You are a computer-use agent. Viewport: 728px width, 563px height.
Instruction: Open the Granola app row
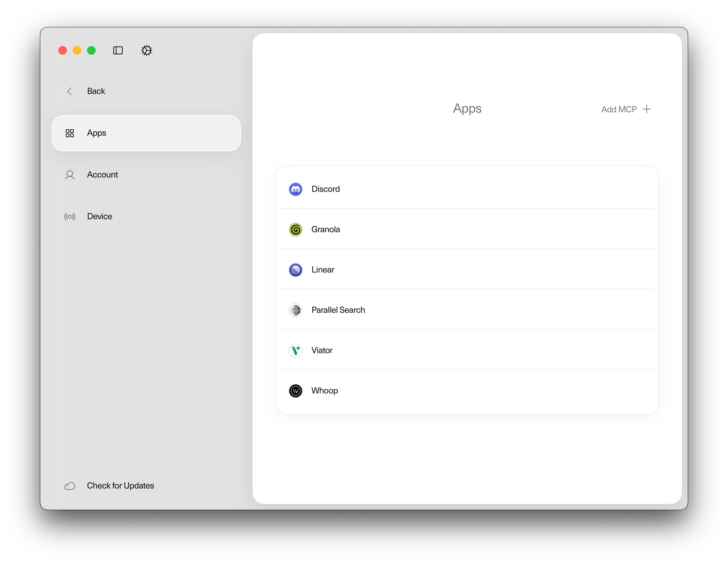click(467, 229)
